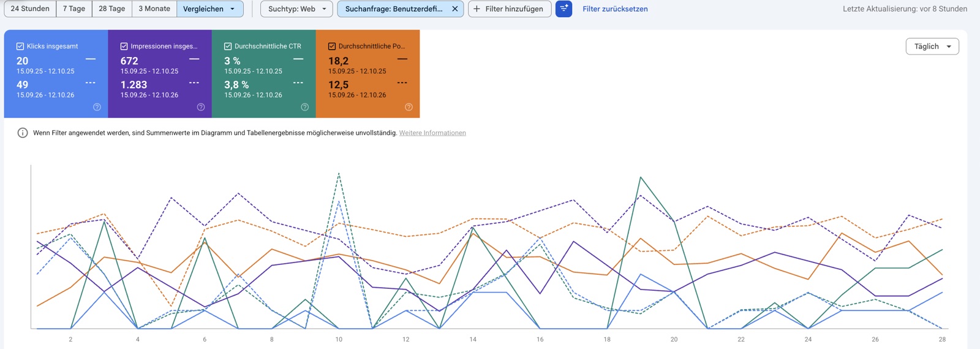Select the 24 Stunden date range
The height and width of the screenshot is (349, 980).
(x=30, y=9)
